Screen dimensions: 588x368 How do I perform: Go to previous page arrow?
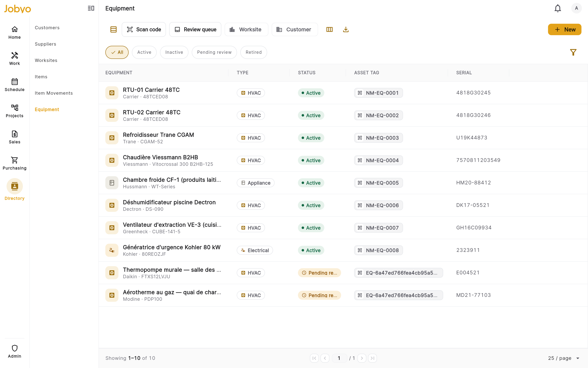pyautogui.click(x=325, y=358)
